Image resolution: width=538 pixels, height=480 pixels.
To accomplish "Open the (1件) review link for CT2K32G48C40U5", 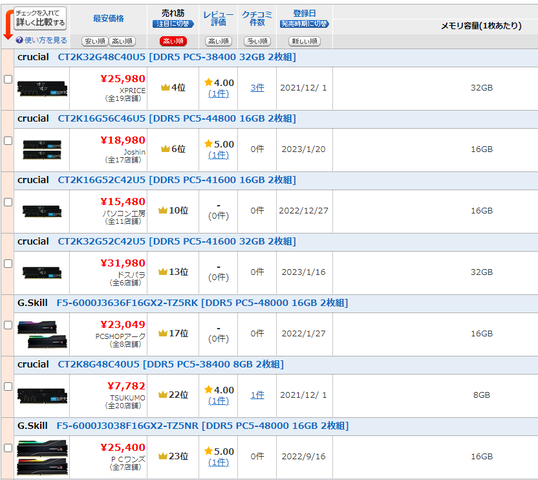I will coord(218,93).
